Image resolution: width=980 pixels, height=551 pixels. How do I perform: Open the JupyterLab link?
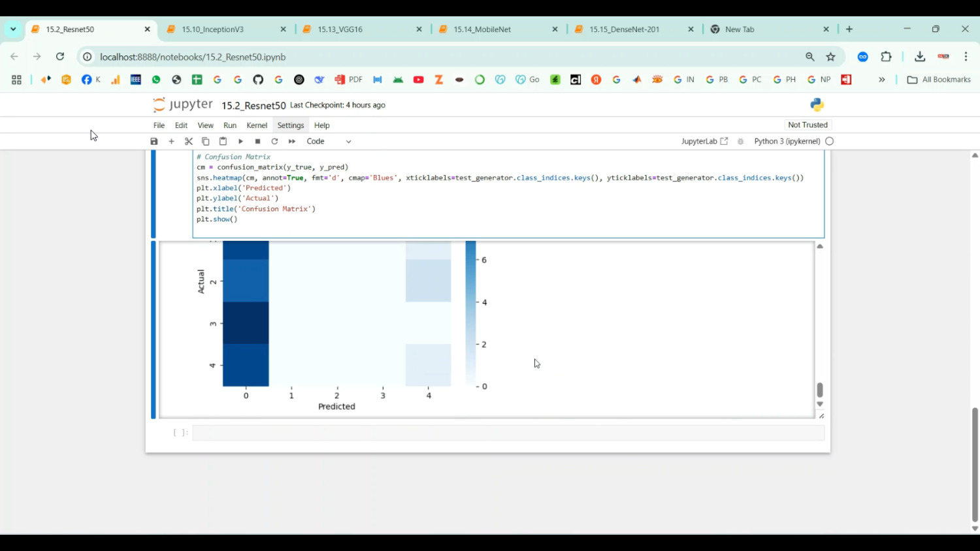[704, 142]
